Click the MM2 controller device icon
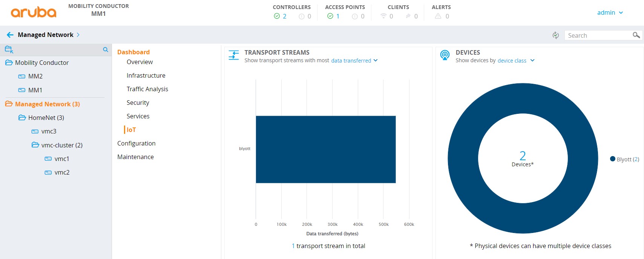Image resolution: width=644 pixels, height=259 pixels. tap(22, 76)
